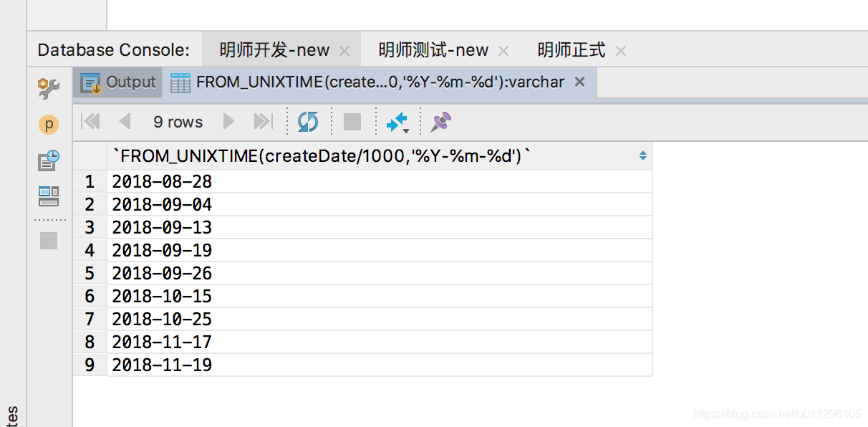
Task: Select row number 9
Action: pos(90,365)
